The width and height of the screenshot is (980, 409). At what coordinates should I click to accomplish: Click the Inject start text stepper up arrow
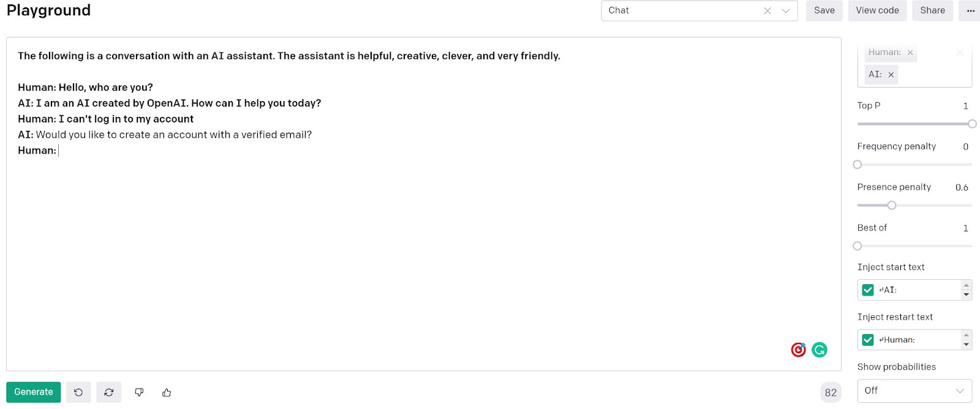(965, 286)
